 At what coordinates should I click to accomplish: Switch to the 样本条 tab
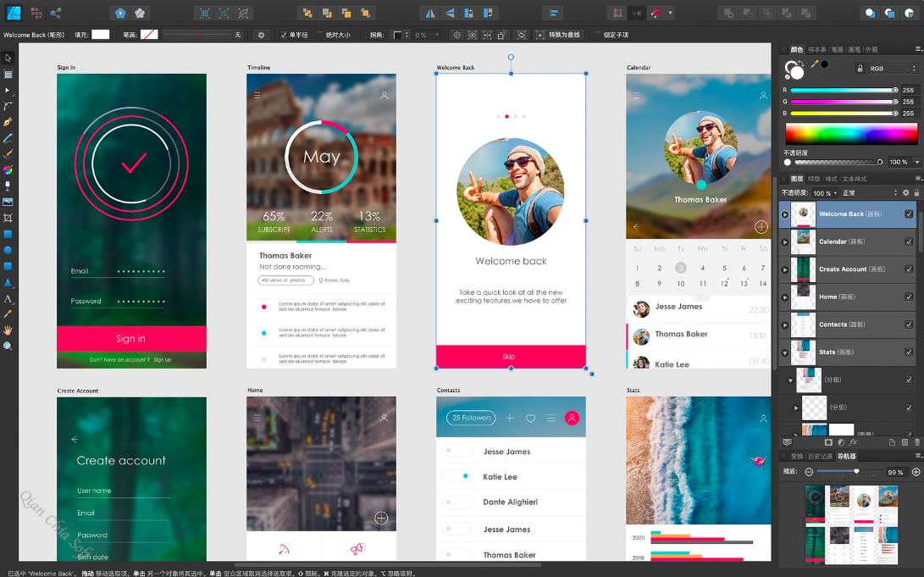point(816,49)
